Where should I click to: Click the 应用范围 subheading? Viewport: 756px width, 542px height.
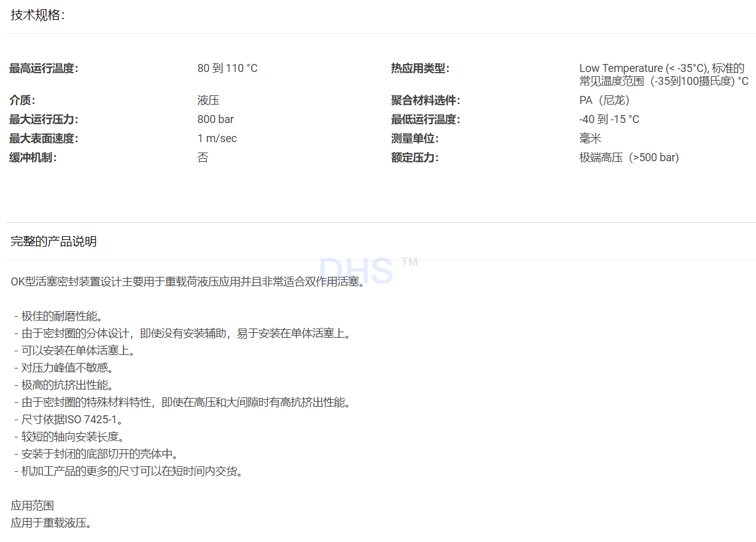tap(32, 506)
